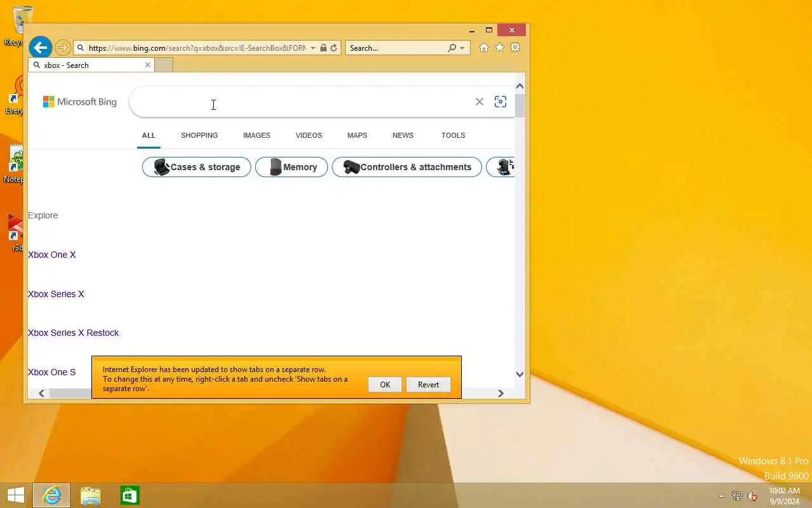Screen dimensions: 812x508
Task: Click the IE address bar URL field
Action: coord(197,48)
